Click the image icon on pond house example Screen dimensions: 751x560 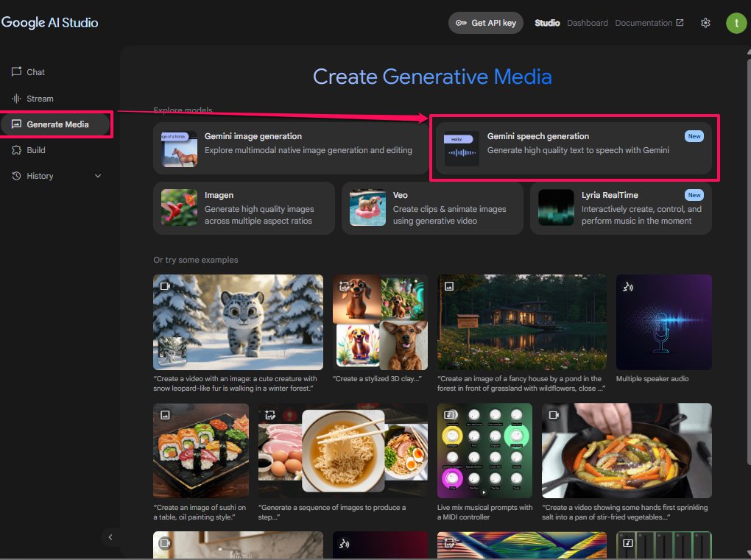coord(449,286)
